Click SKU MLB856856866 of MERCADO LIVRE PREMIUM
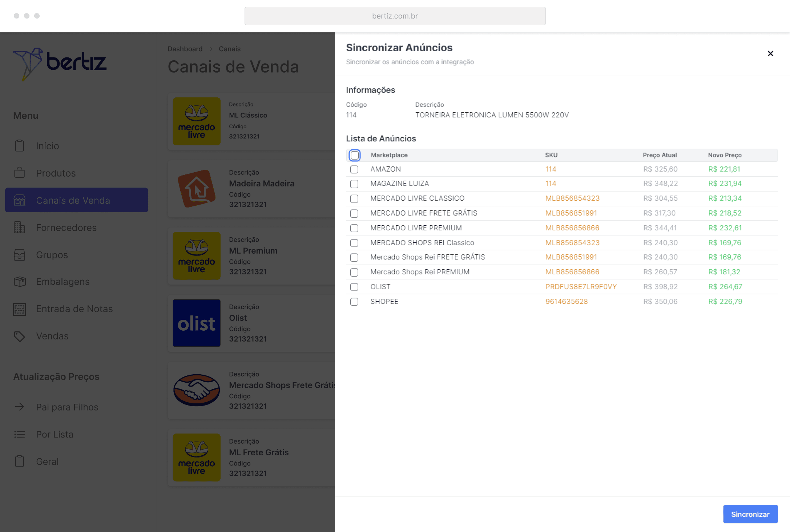 tap(572, 228)
